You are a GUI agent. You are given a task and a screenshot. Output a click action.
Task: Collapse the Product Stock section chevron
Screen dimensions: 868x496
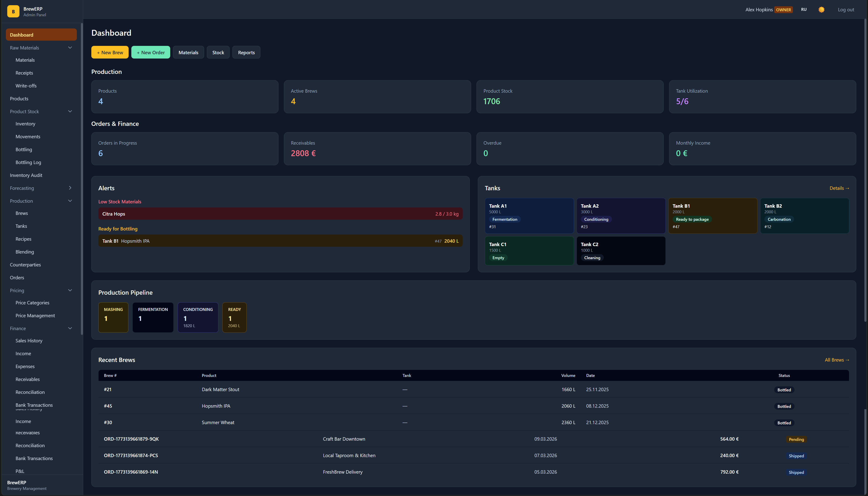pos(70,111)
